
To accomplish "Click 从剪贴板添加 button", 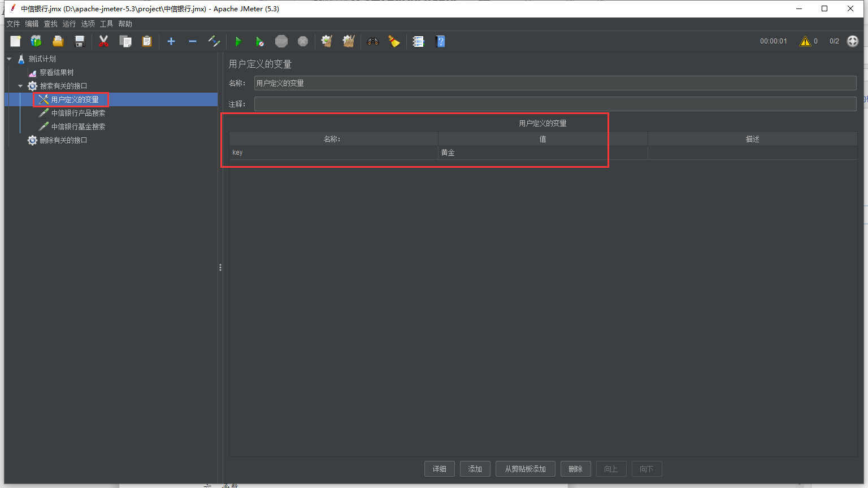I will pyautogui.click(x=526, y=469).
